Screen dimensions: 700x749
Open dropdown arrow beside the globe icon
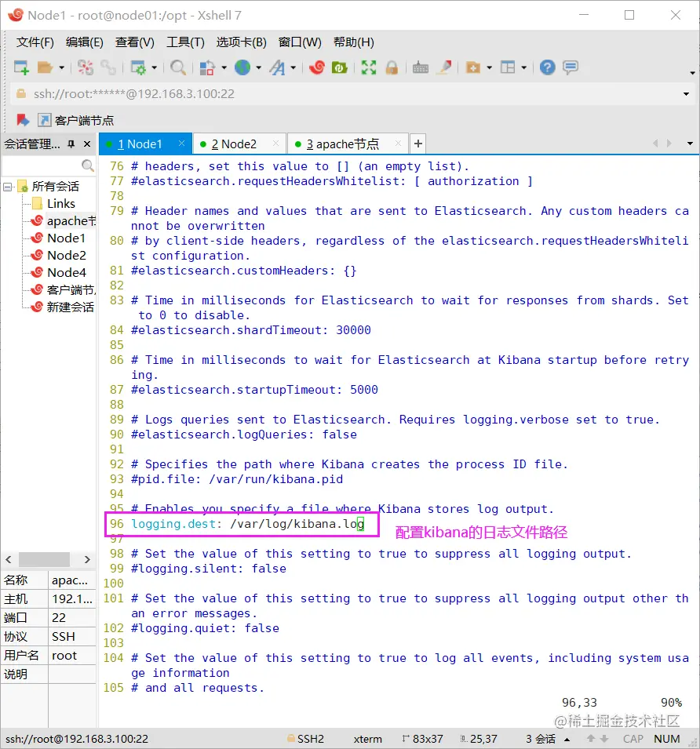coord(257,68)
